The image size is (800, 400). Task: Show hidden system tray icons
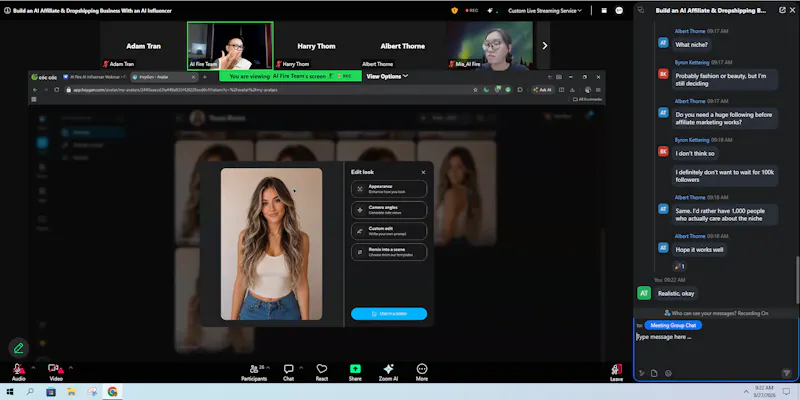click(x=746, y=392)
